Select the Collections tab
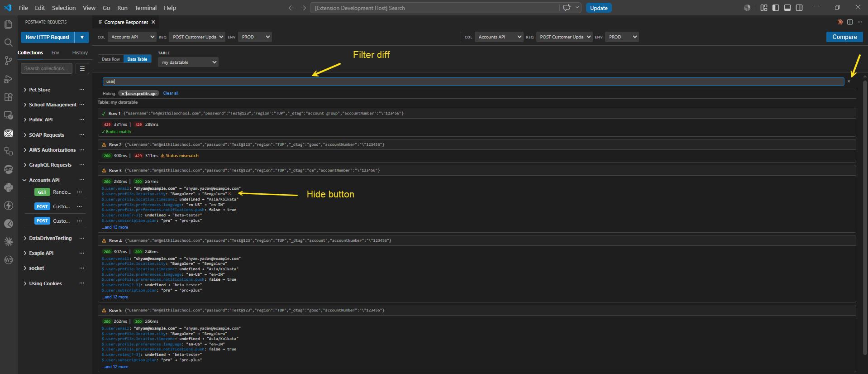The width and height of the screenshot is (868, 374). point(30,53)
